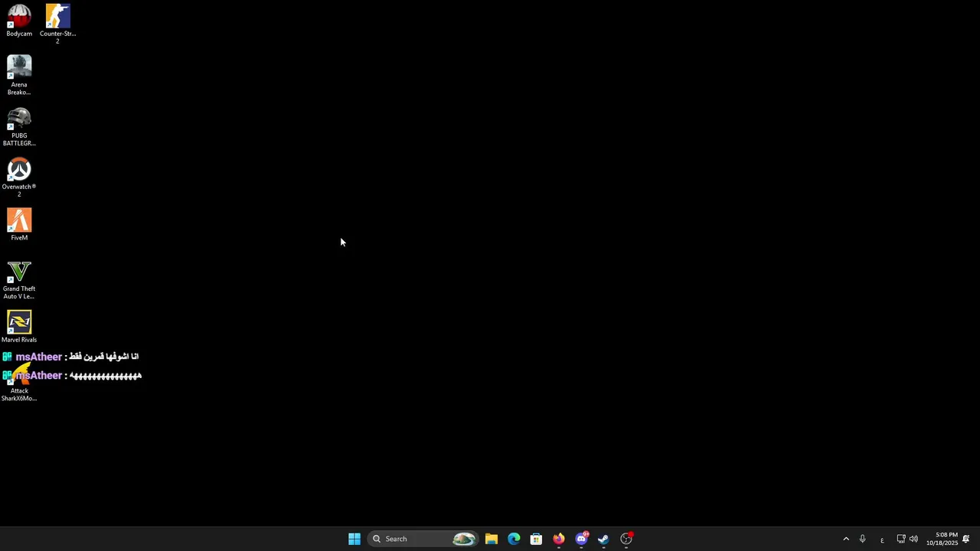This screenshot has height=551, width=980.
Task: Open Steam from the taskbar
Action: pyautogui.click(x=603, y=539)
